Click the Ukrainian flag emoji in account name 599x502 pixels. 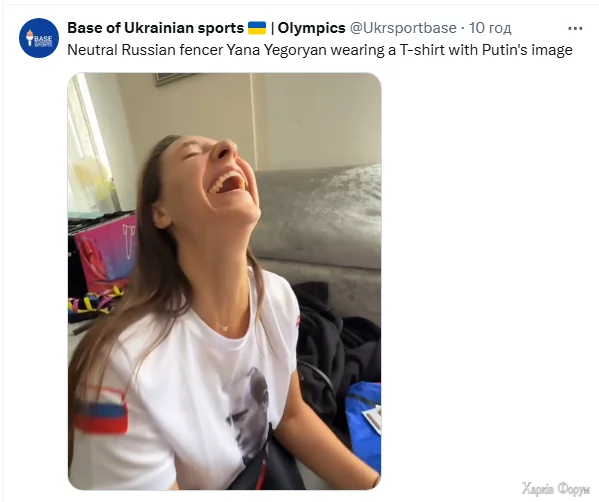point(257,28)
